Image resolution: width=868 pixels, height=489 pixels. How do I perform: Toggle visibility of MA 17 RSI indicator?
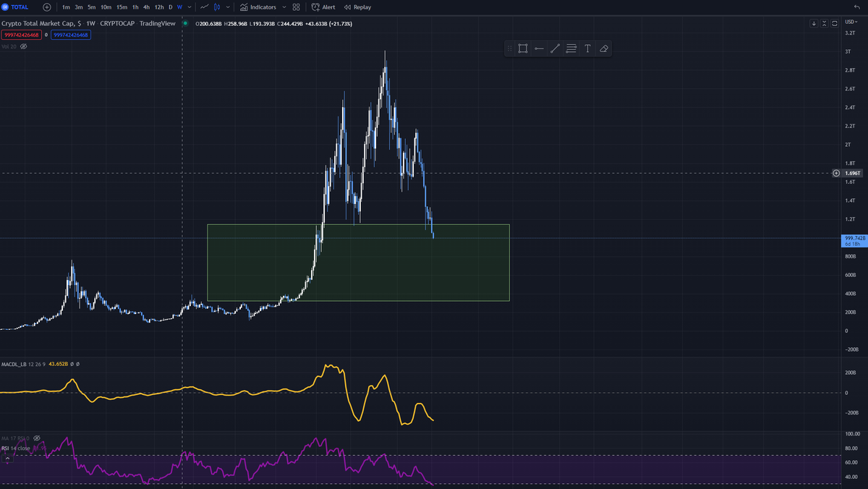coord(37,438)
